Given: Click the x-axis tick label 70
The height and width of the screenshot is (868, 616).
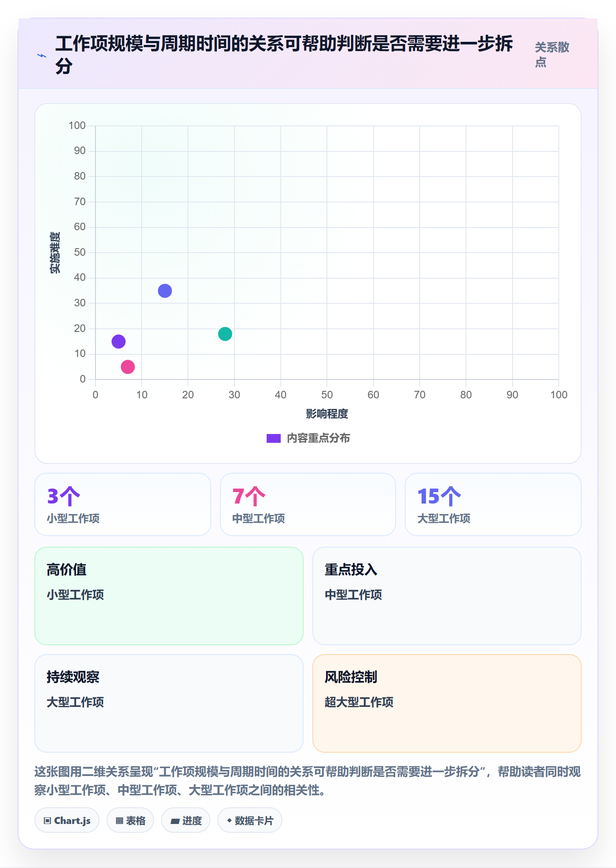Looking at the screenshot, I should 420,395.
